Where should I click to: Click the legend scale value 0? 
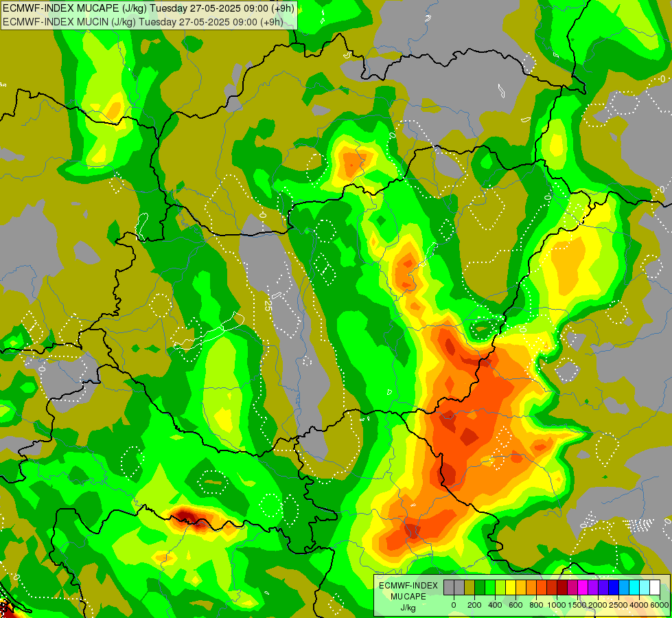tap(454, 605)
